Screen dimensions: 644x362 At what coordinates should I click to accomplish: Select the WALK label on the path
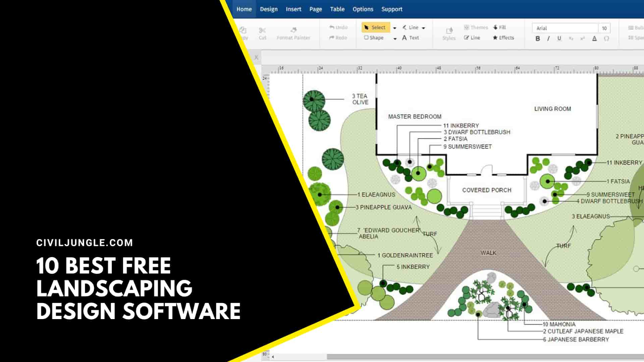click(488, 253)
